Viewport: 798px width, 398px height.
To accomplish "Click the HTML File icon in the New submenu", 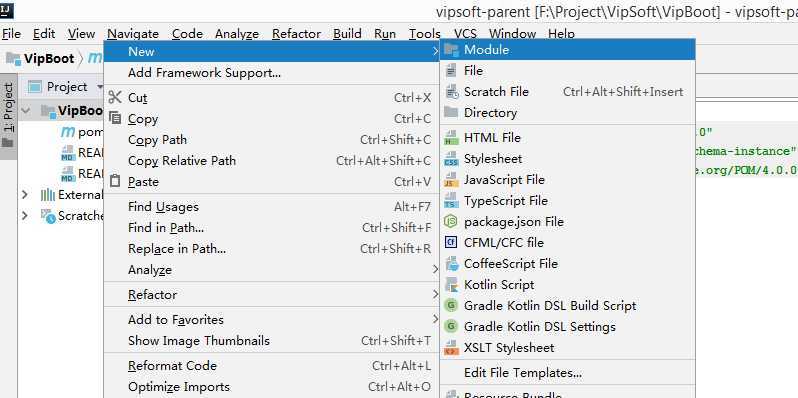I will [451, 138].
